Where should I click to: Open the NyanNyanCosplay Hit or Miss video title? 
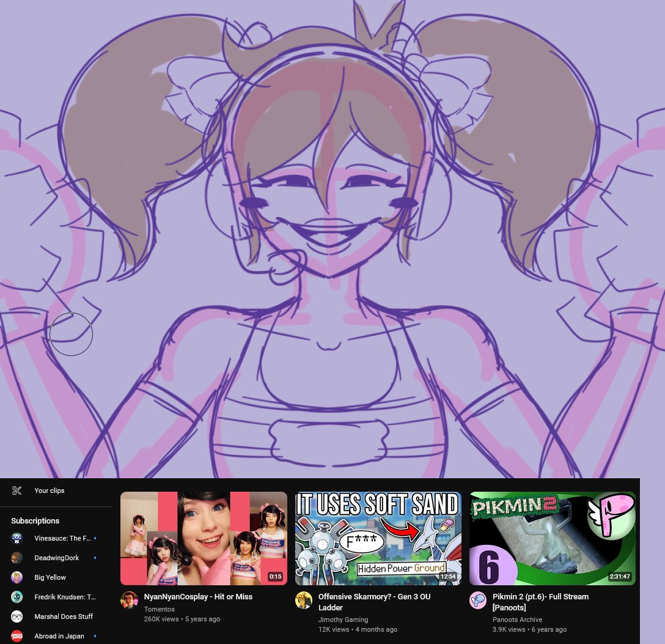[198, 597]
